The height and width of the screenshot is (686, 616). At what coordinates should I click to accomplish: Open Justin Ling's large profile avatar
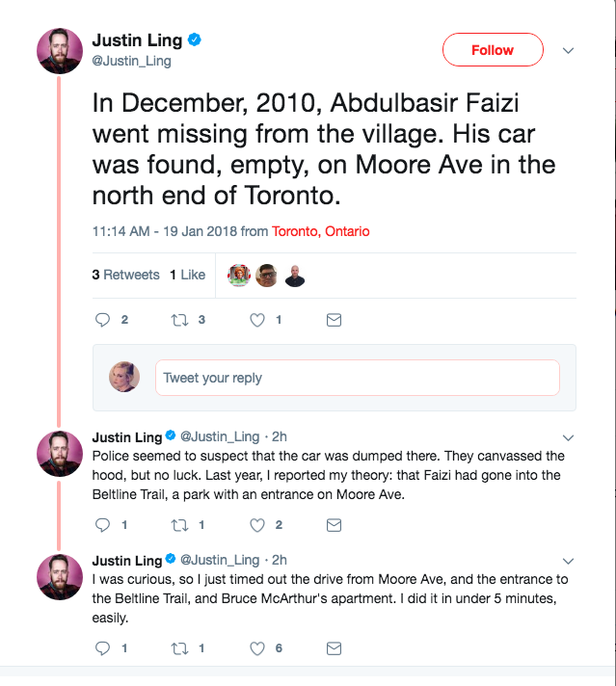point(60,51)
